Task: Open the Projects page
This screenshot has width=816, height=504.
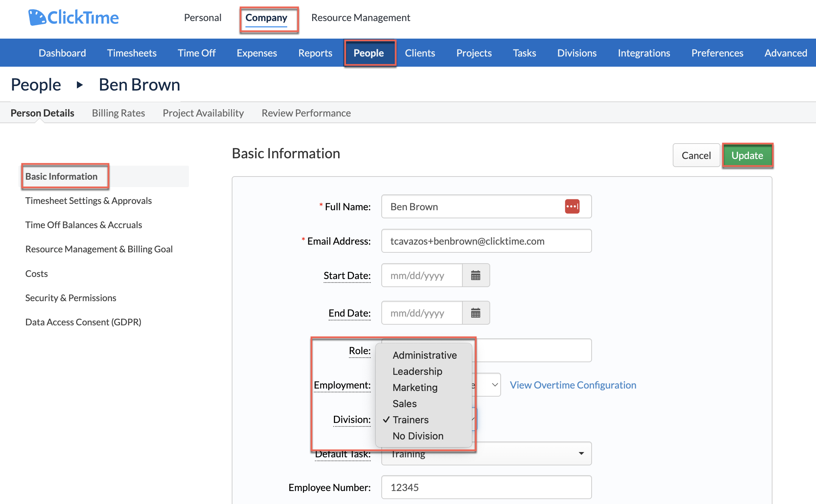Action: click(474, 53)
